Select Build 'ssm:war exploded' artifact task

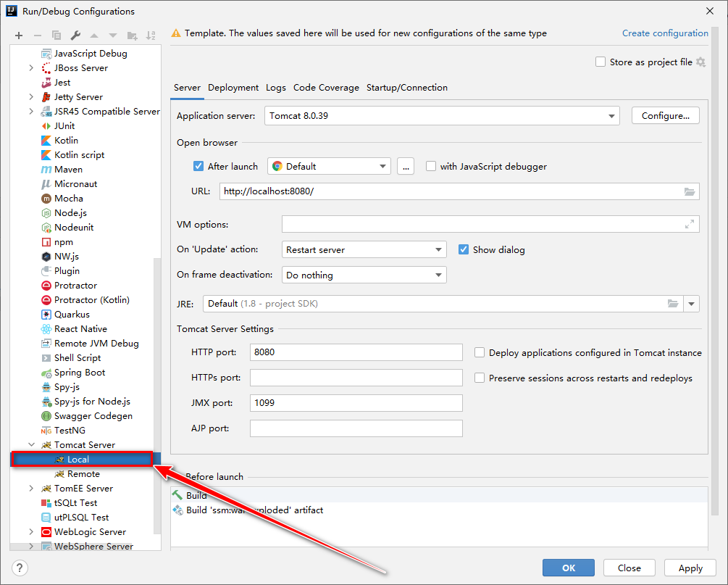[x=248, y=510]
